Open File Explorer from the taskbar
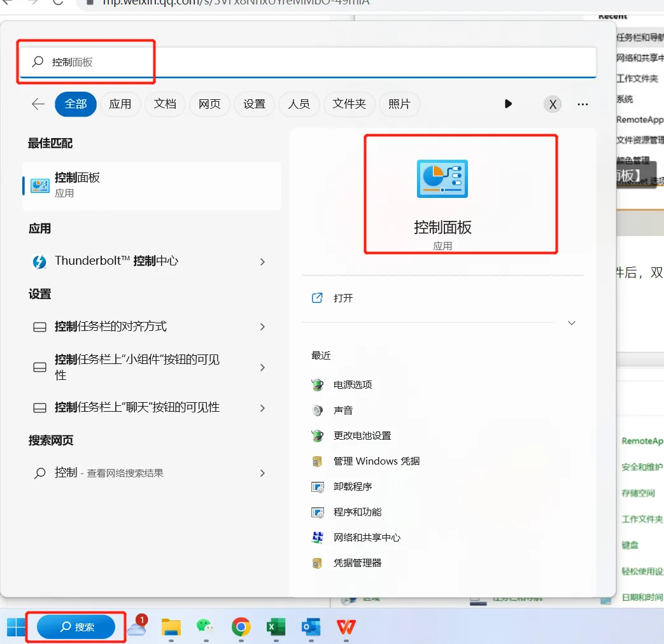Image resolution: width=664 pixels, height=644 pixels. click(x=171, y=627)
